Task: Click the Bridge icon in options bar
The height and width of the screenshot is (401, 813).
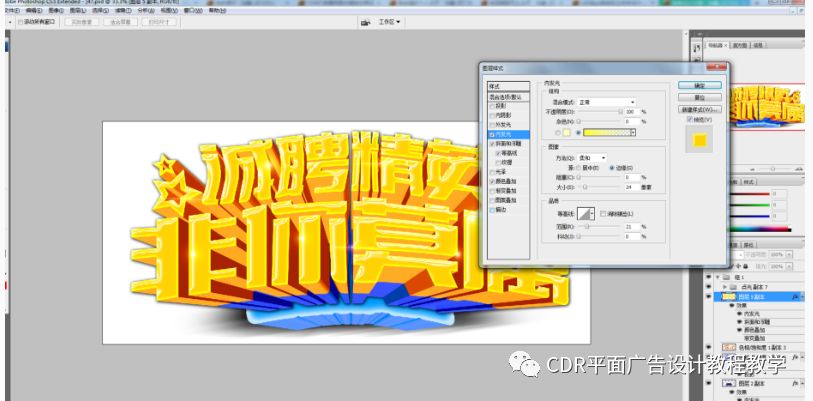Action: click(x=366, y=22)
